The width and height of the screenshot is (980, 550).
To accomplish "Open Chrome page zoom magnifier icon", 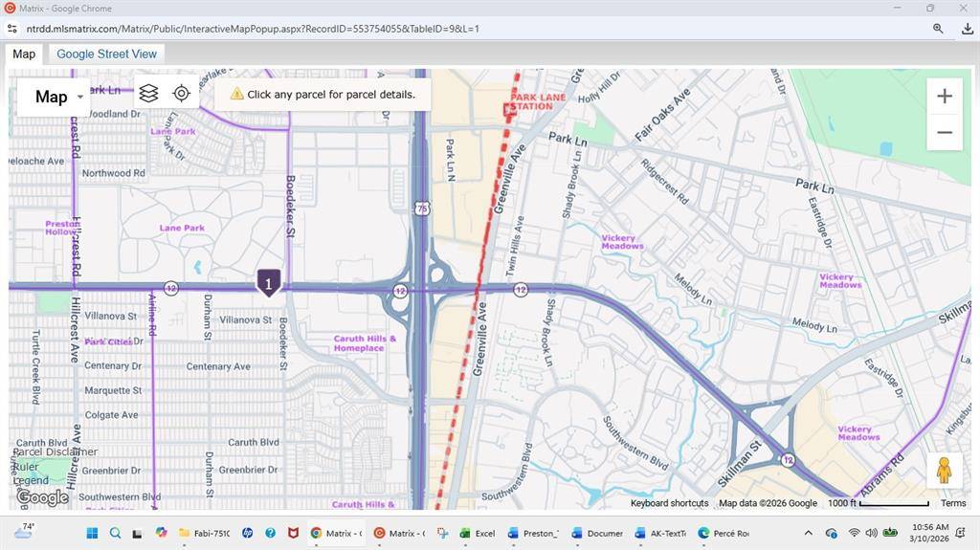I will 938,29.
